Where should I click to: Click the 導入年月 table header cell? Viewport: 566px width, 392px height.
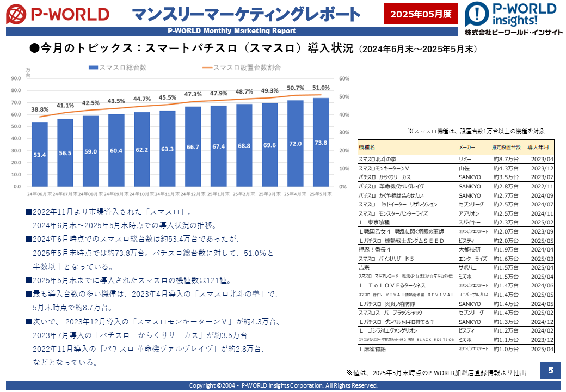click(538, 147)
